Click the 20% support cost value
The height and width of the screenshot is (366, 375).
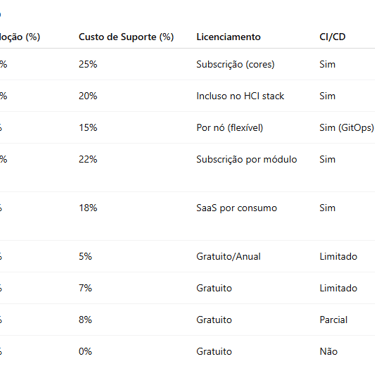pyautogui.click(x=88, y=96)
